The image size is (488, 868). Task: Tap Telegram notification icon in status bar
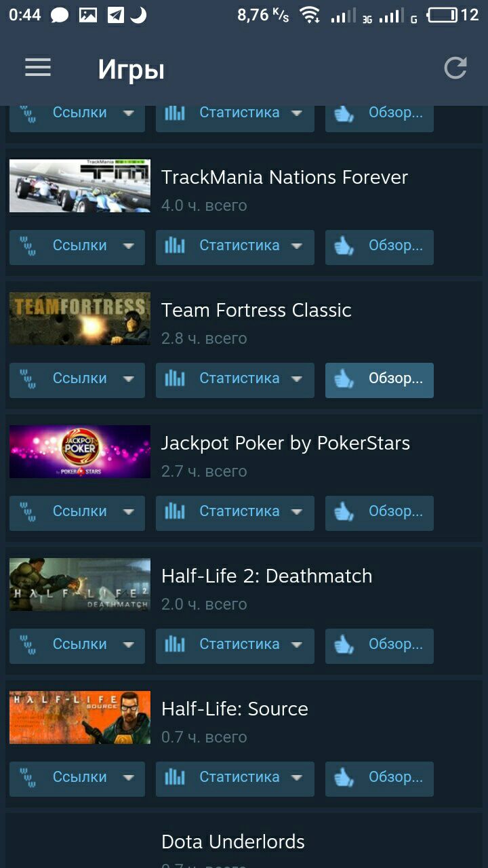click(116, 15)
